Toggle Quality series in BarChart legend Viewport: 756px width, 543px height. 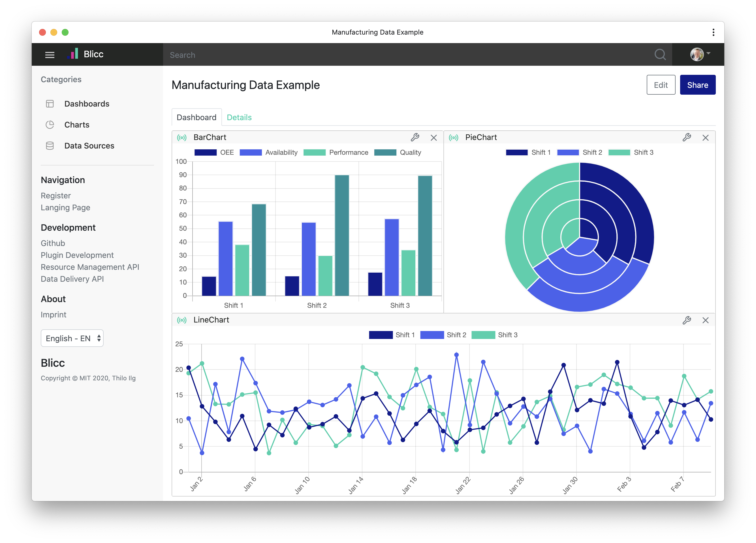tap(398, 152)
